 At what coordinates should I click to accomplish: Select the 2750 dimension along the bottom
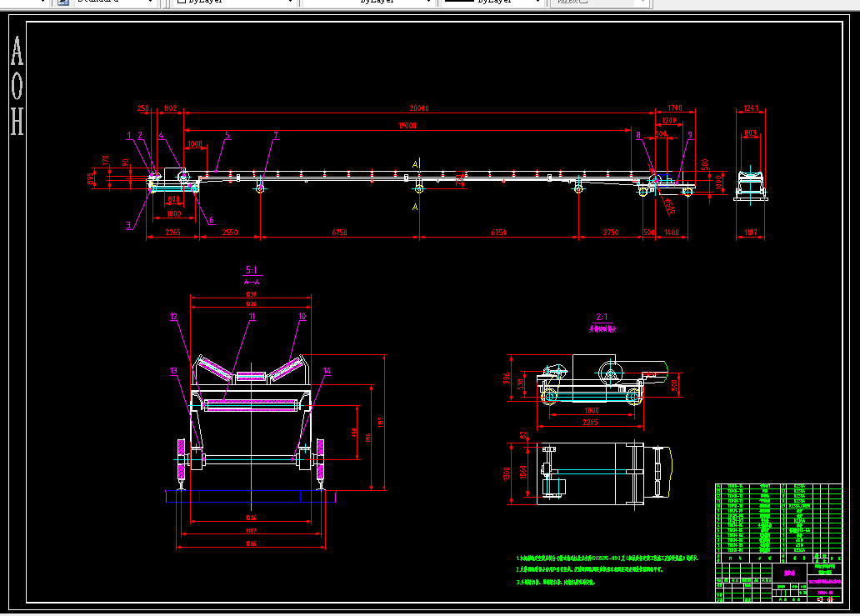[x=611, y=233]
